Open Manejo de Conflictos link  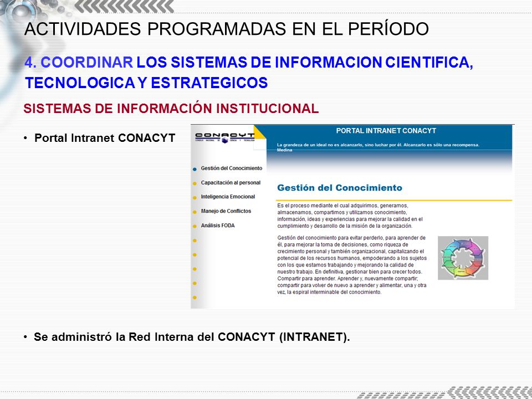[x=226, y=211]
